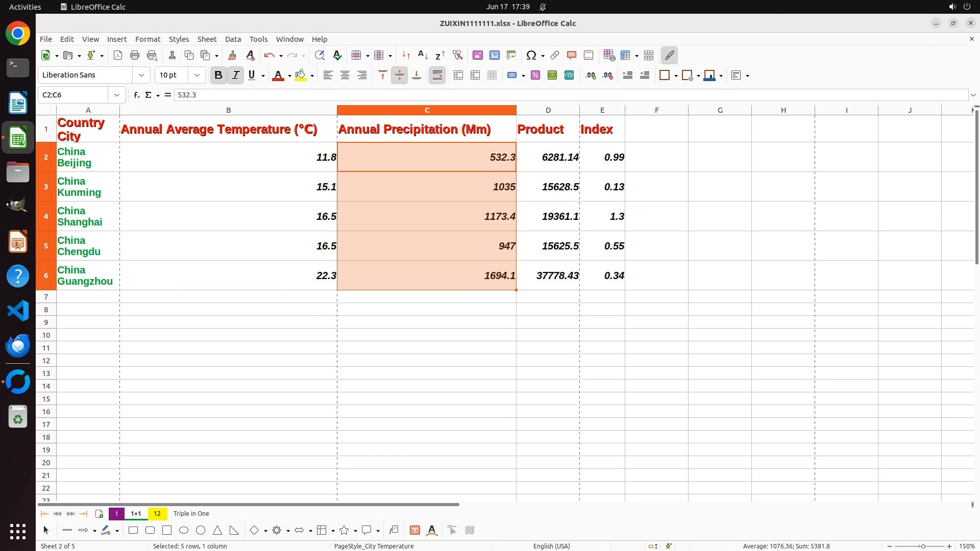Expand the font size dropdown
The image size is (980, 551).
pos(197,75)
